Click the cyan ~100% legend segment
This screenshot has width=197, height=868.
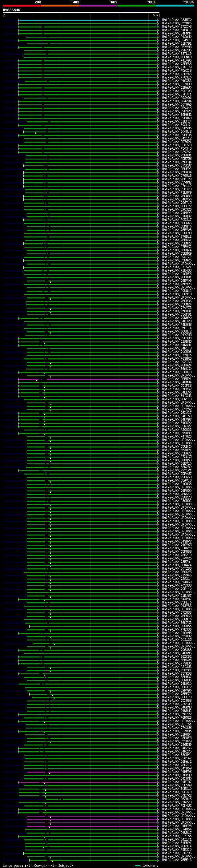tap(175, 6)
